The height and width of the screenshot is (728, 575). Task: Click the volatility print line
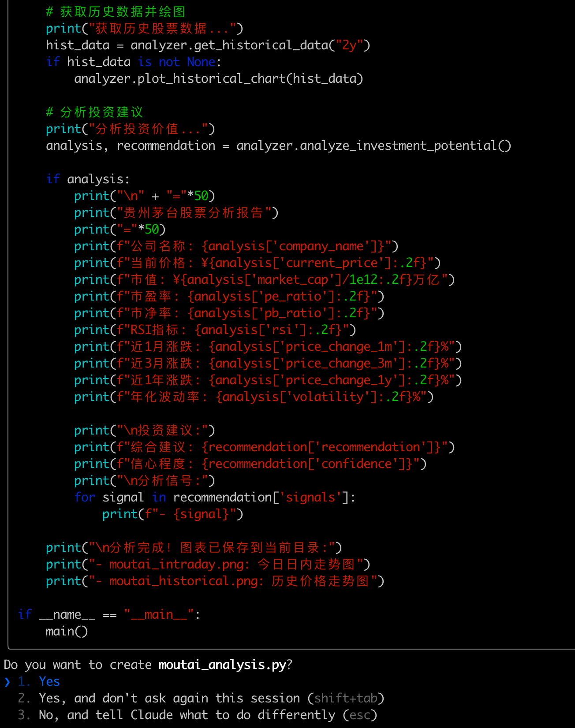point(254,397)
